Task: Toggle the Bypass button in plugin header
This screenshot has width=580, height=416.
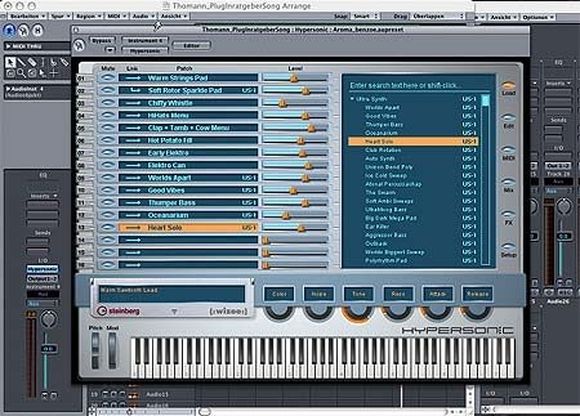Action: pos(102,40)
